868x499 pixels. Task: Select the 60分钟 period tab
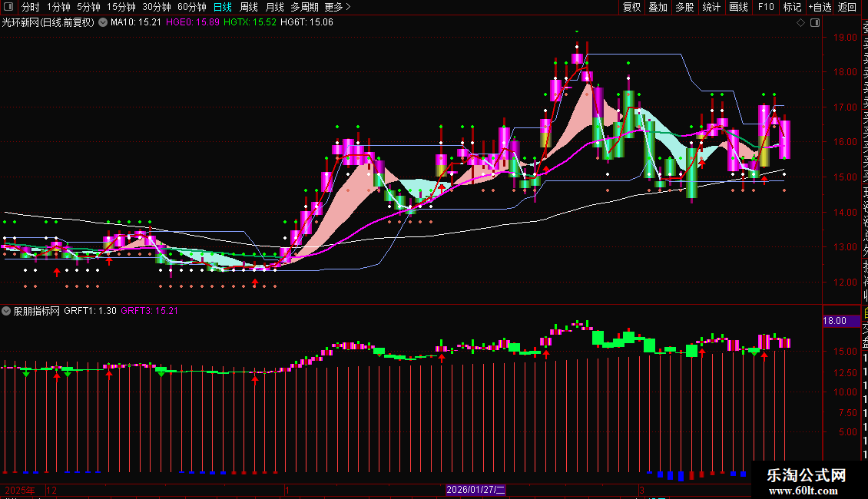pos(191,7)
